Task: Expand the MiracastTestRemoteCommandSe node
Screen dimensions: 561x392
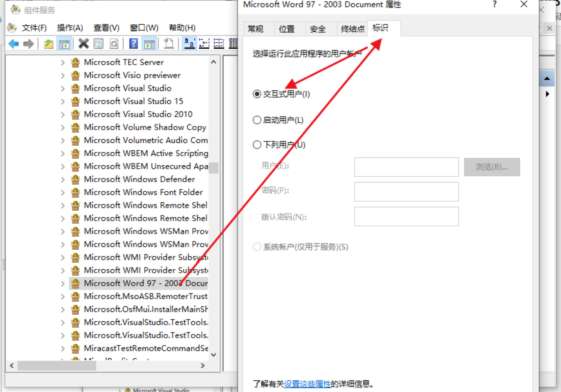Action: tap(63, 349)
